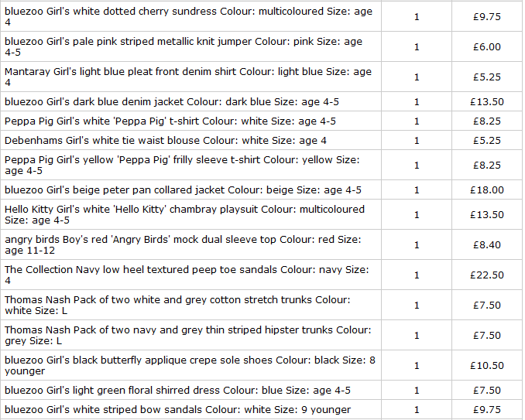Select quantity 1 in the Angry Birds top row

[x=417, y=244]
